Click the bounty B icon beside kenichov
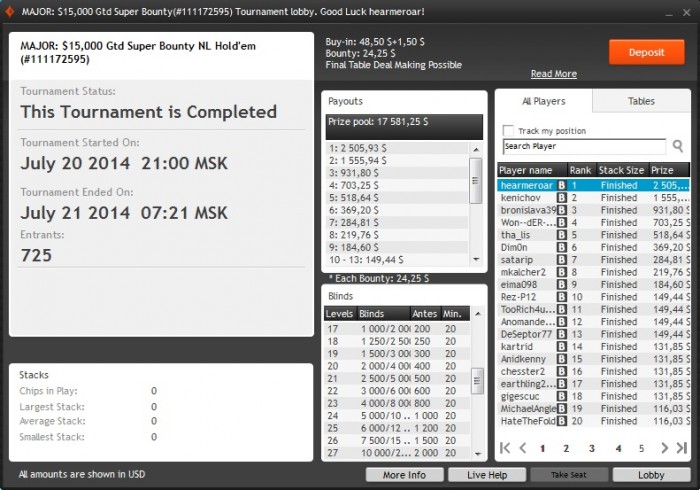The width and height of the screenshot is (700, 490). click(x=562, y=198)
